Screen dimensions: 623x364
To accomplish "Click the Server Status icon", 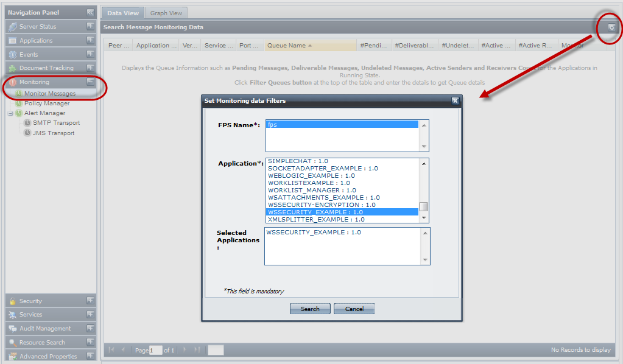I will click(13, 27).
